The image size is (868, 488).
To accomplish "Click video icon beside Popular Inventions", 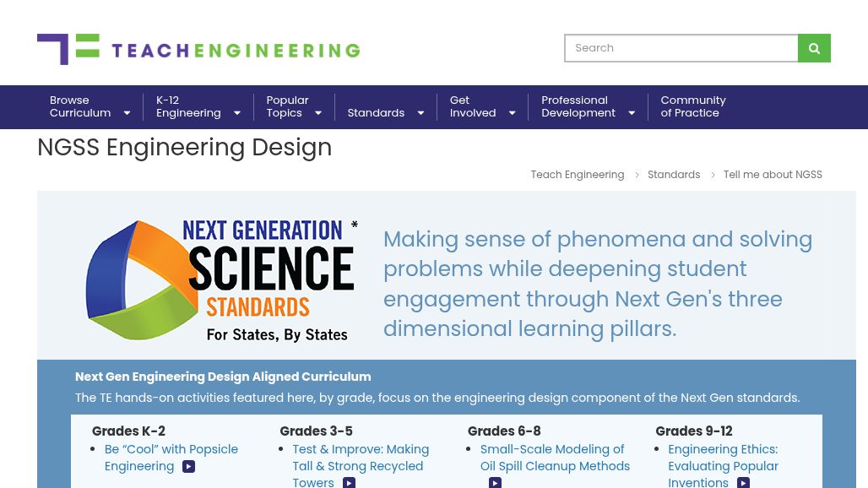I will click(x=743, y=482).
